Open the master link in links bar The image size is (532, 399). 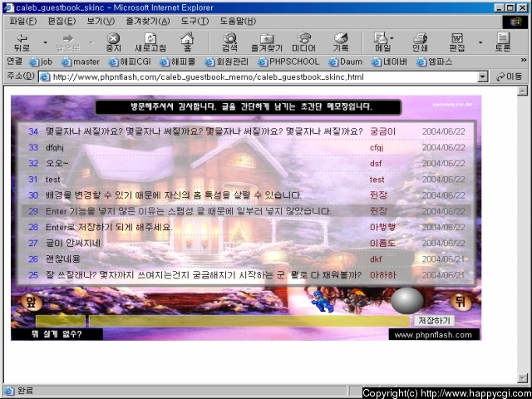coord(81,62)
